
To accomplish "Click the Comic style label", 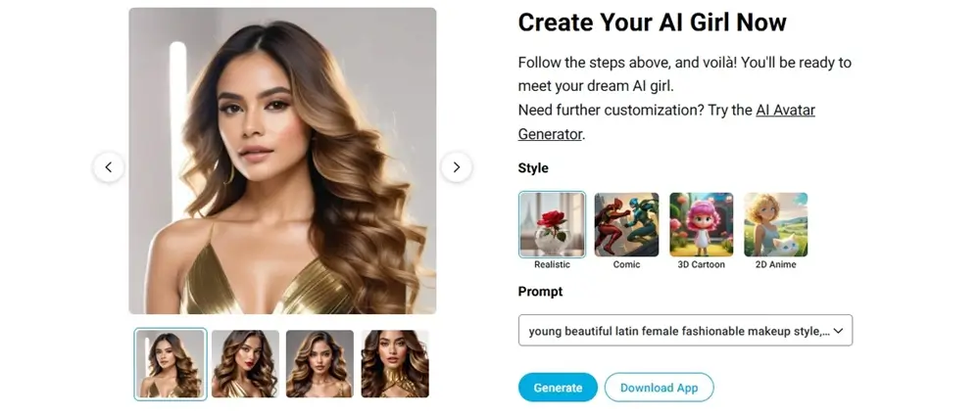I will point(626,265).
